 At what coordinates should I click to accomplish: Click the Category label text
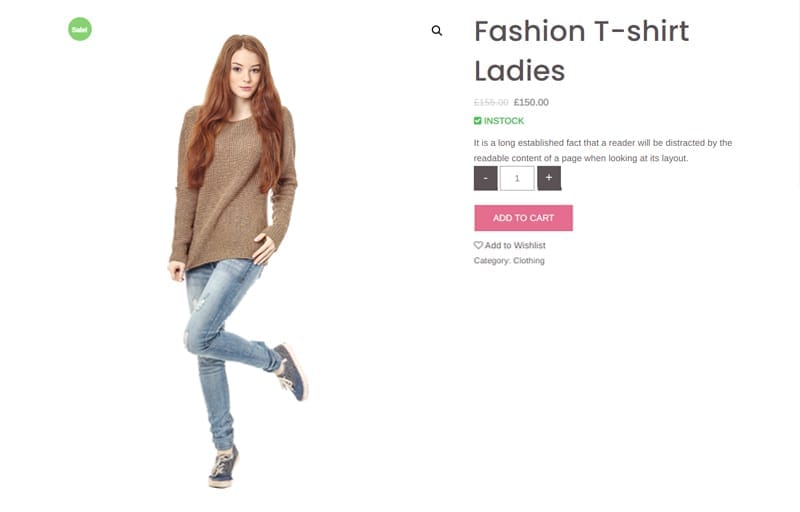point(491,261)
